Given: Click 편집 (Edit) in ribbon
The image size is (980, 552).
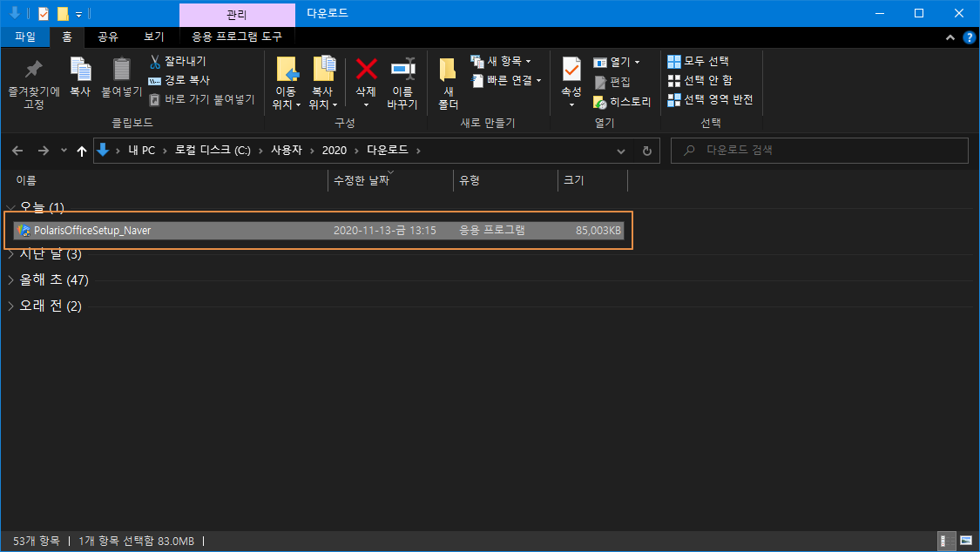Looking at the screenshot, I should pyautogui.click(x=612, y=82).
